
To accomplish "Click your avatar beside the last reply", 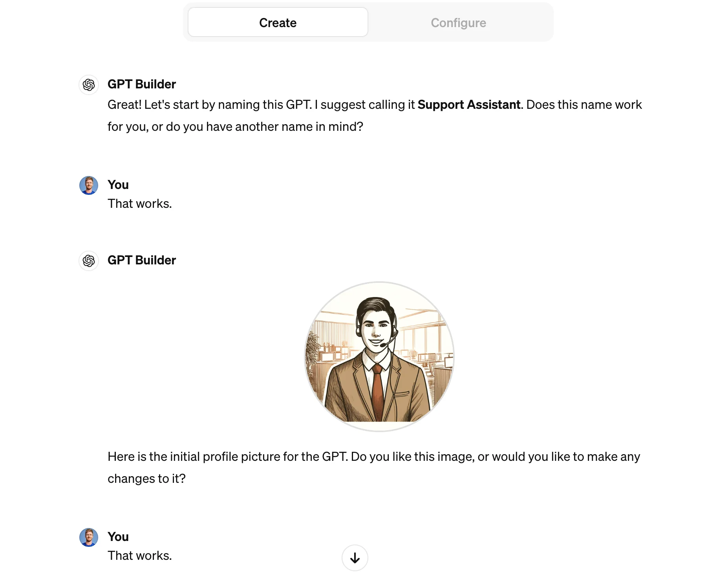I will (89, 537).
